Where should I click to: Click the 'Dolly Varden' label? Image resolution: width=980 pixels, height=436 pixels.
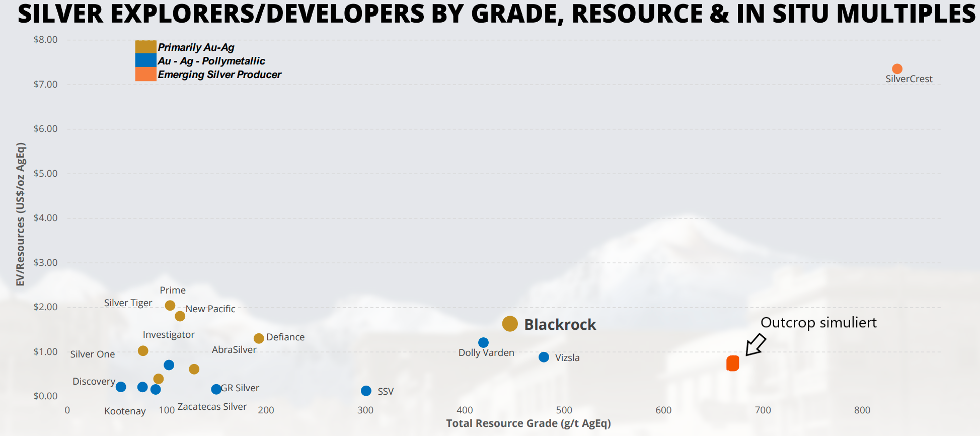click(x=486, y=353)
